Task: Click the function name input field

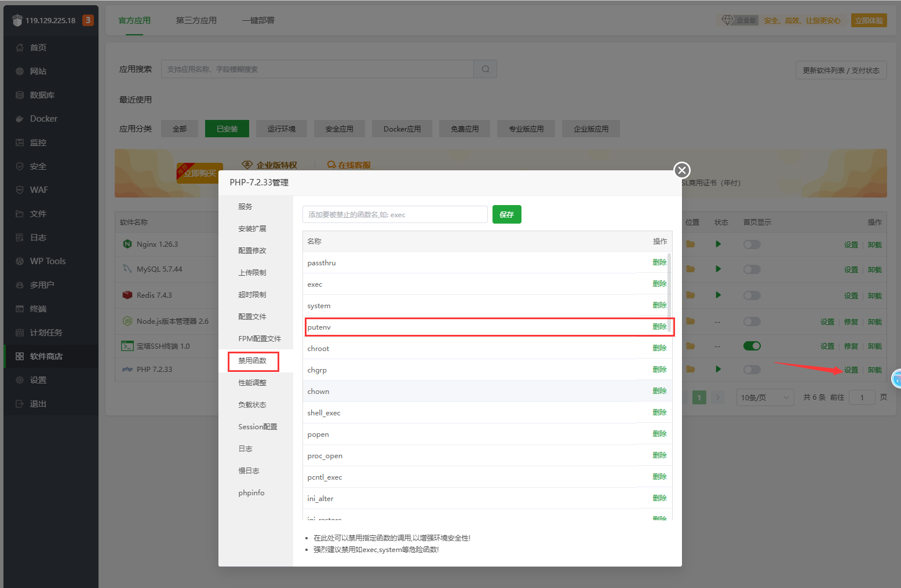Action: [395, 214]
